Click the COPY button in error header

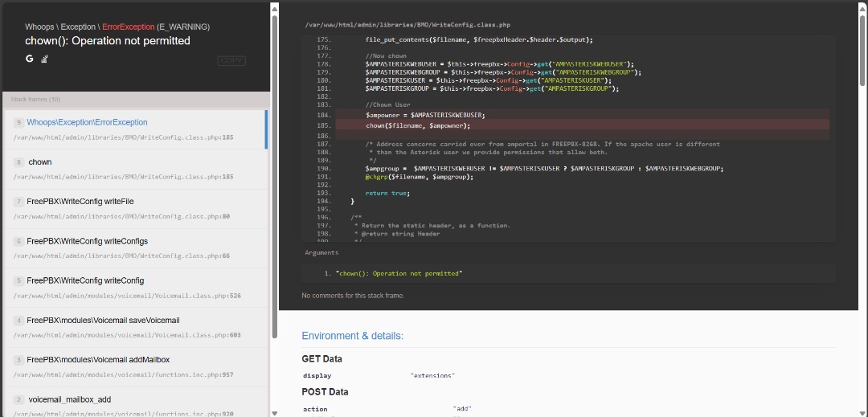(x=231, y=61)
